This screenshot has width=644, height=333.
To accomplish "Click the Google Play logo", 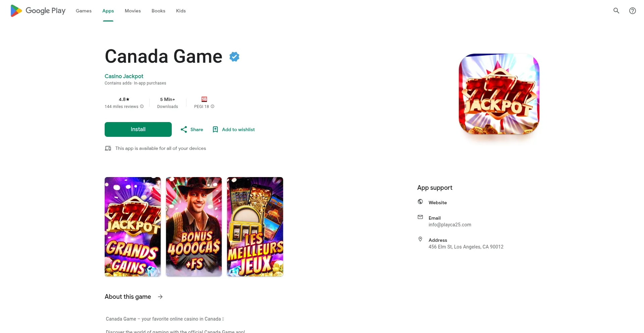I will tap(38, 11).
